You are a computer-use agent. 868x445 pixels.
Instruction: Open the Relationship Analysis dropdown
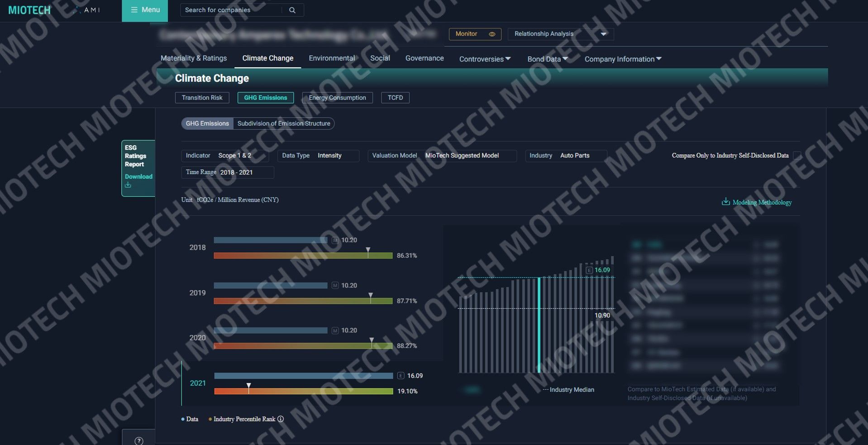560,34
